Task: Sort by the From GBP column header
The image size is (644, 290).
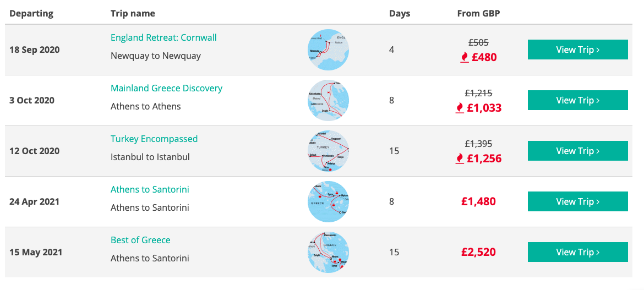Action: coord(478,14)
